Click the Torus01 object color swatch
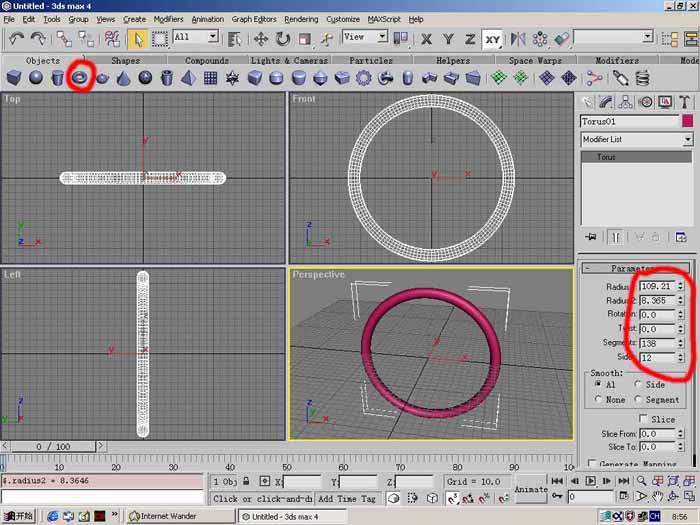Viewport: 700px width, 525px height. (x=688, y=121)
